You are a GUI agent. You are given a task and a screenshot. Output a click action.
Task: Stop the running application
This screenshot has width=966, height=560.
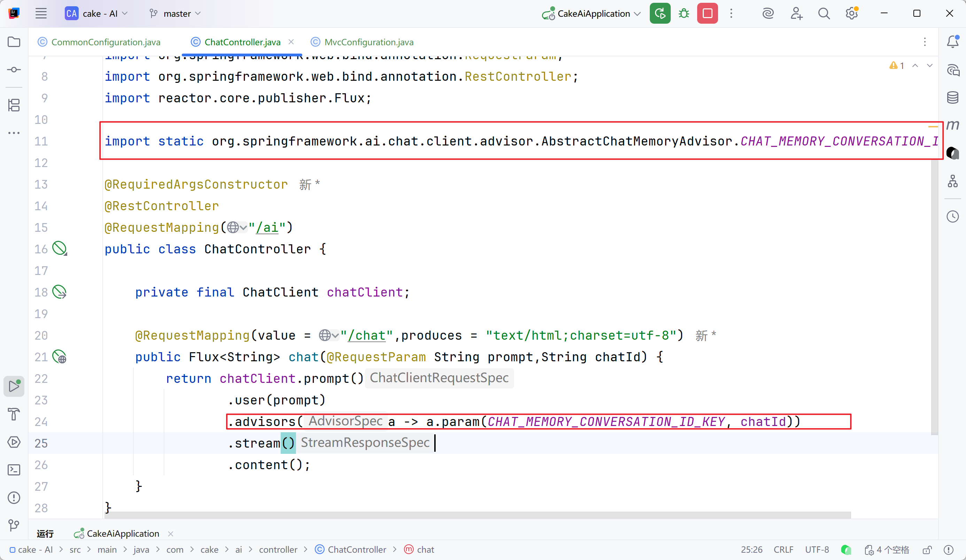707,14
